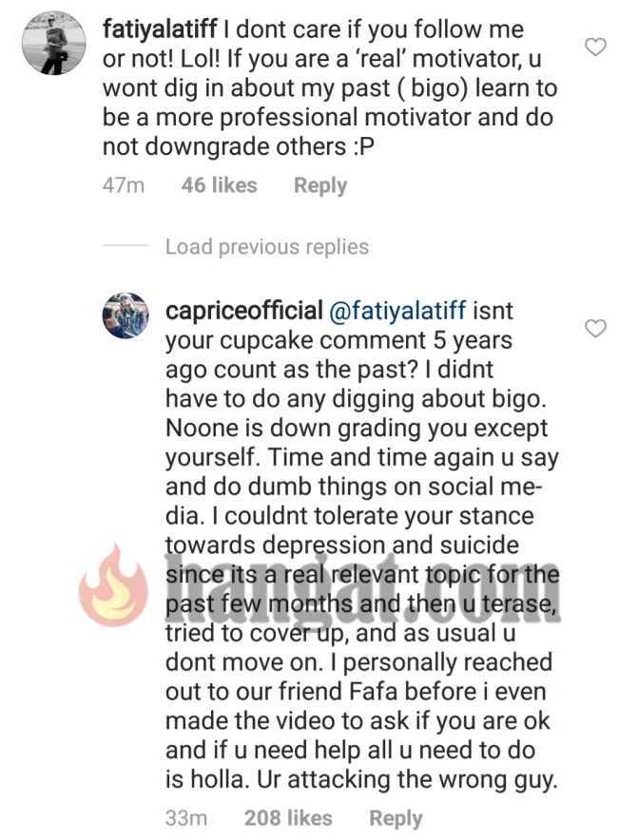Expand Load previous replies
This screenshot has height=840, width=638.
tap(266, 247)
